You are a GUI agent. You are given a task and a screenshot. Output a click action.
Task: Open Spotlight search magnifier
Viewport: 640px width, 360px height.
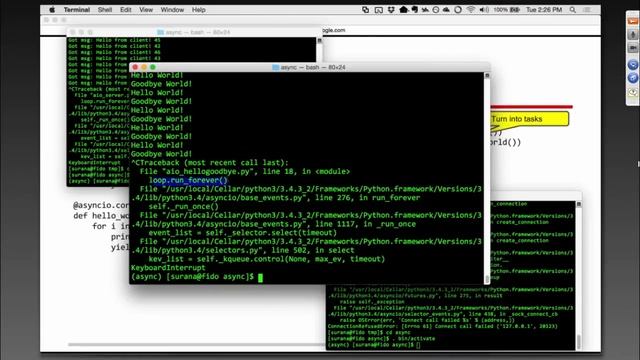573,10
